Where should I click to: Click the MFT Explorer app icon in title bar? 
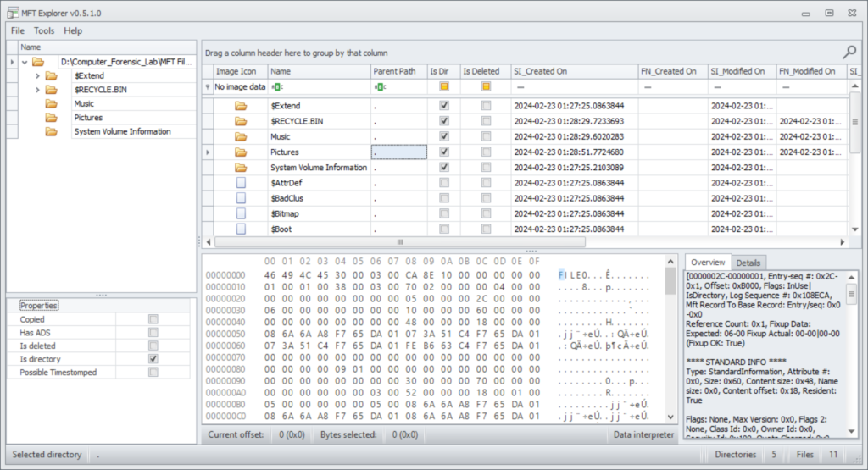tap(12, 13)
